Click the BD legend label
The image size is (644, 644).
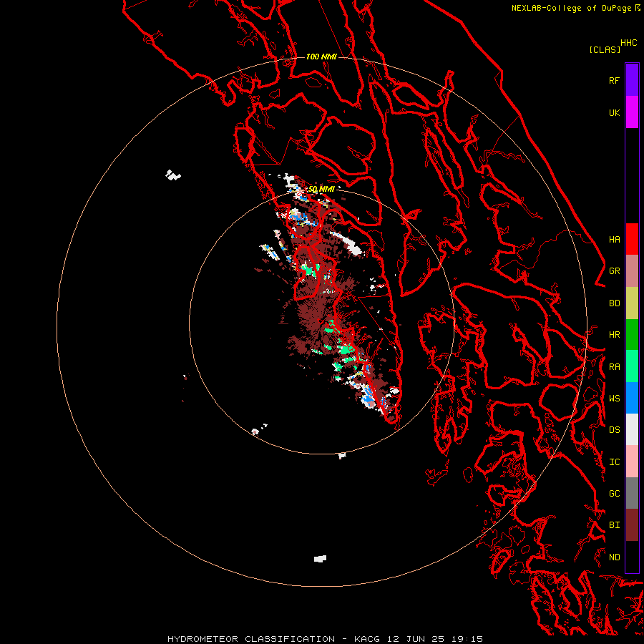click(x=614, y=303)
